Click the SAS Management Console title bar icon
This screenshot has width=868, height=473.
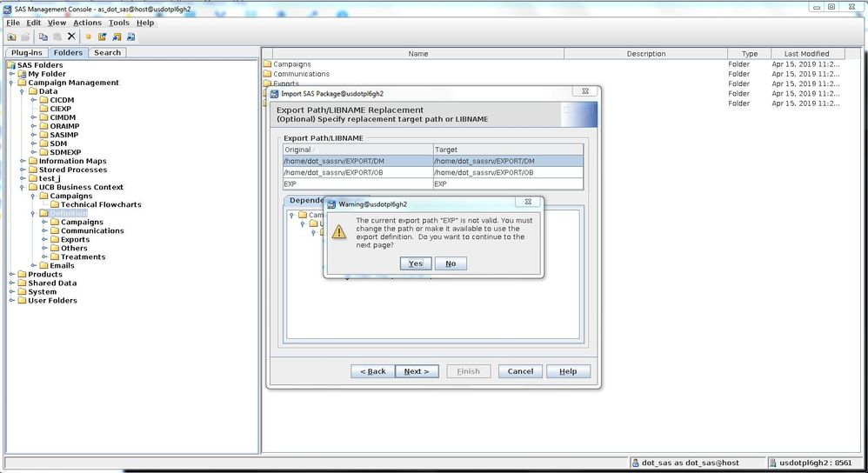(x=8, y=10)
